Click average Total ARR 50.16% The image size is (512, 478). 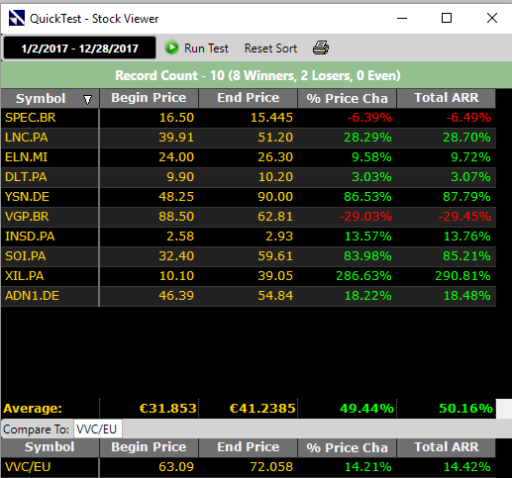[466, 408]
